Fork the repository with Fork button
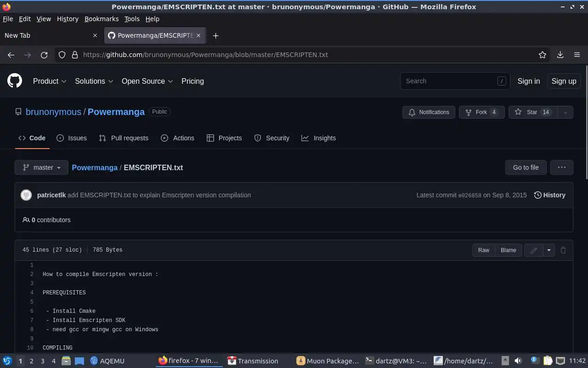The image size is (588, 368). 481,112
